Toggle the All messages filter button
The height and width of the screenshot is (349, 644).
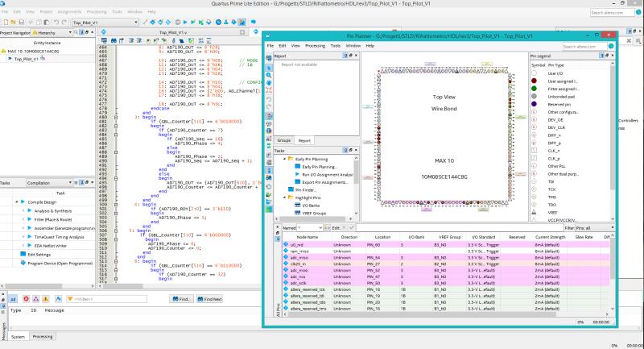(13, 299)
